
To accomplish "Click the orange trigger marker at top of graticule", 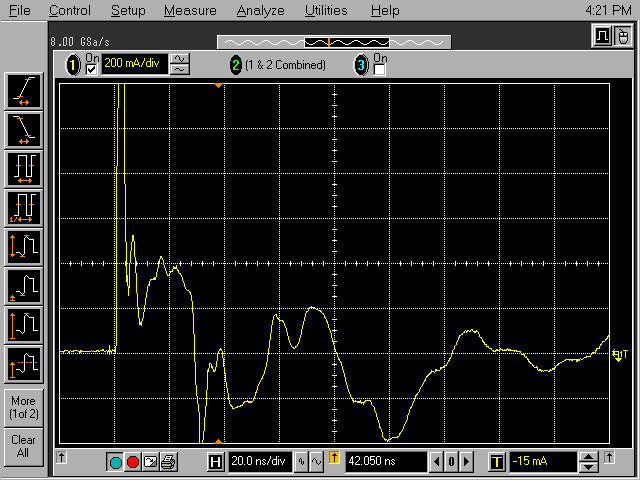I will point(218,85).
